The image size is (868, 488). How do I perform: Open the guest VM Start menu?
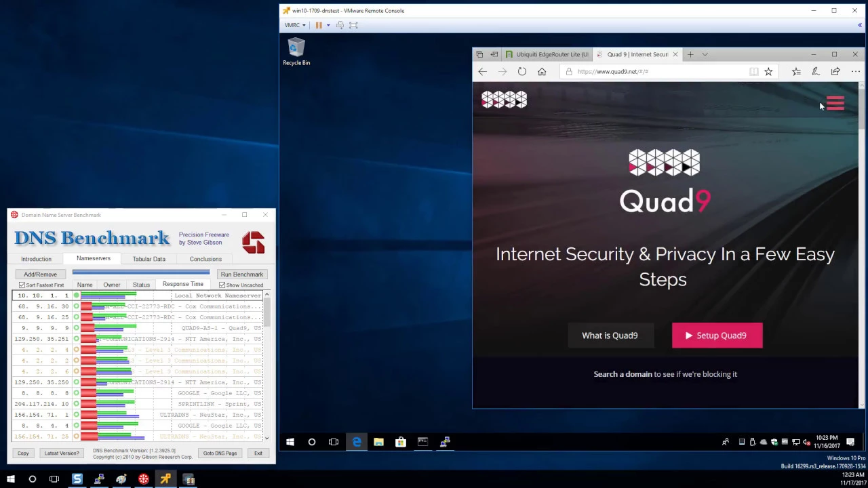click(x=290, y=442)
